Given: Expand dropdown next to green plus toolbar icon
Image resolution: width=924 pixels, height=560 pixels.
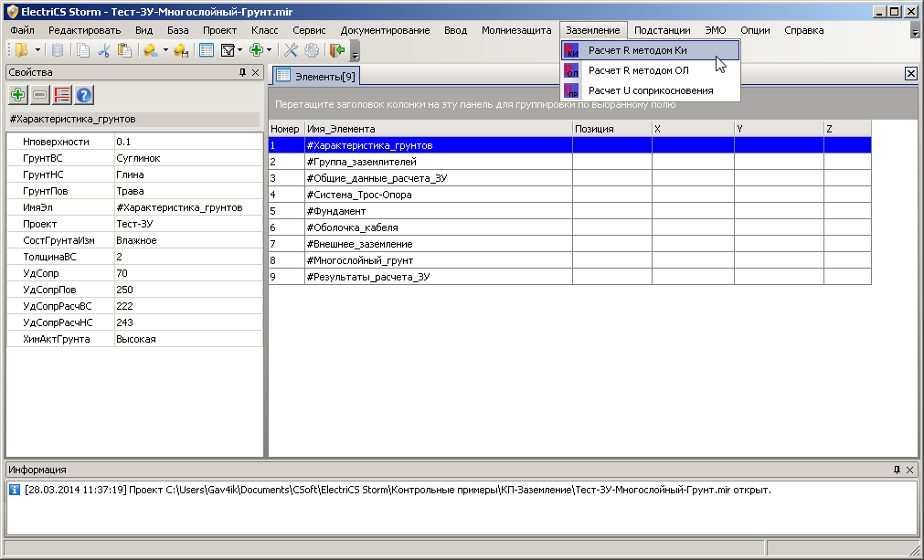Looking at the screenshot, I should point(270,51).
